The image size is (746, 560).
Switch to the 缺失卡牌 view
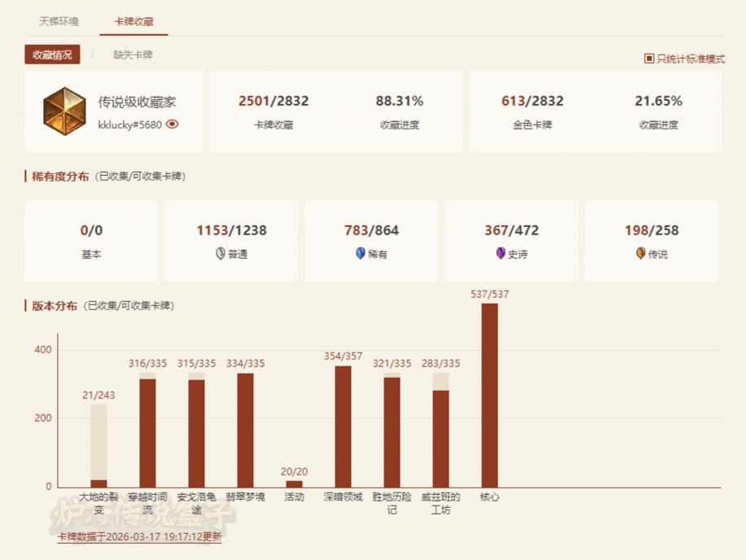(x=133, y=55)
